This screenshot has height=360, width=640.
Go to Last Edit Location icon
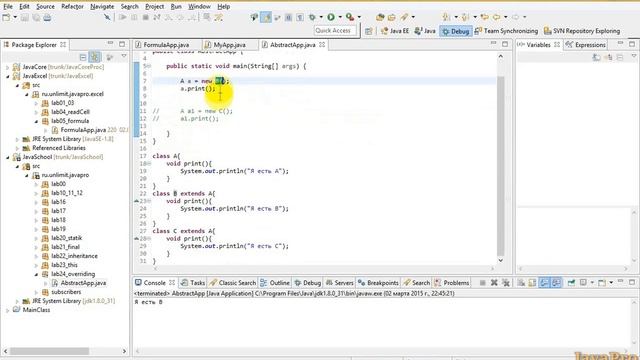(x=484, y=17)
